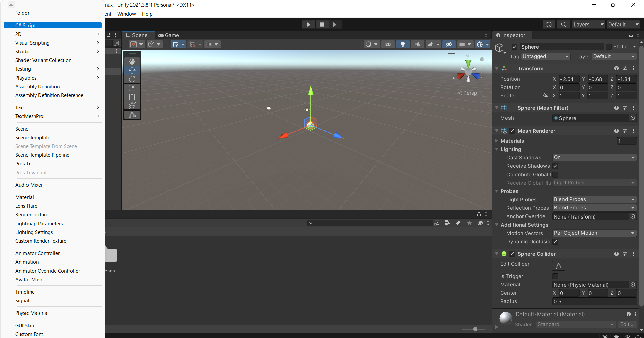Viewport: 644px width, 338px height.
Task: Open the Cast Shadows dropdown
Action: tap(594, 157)
